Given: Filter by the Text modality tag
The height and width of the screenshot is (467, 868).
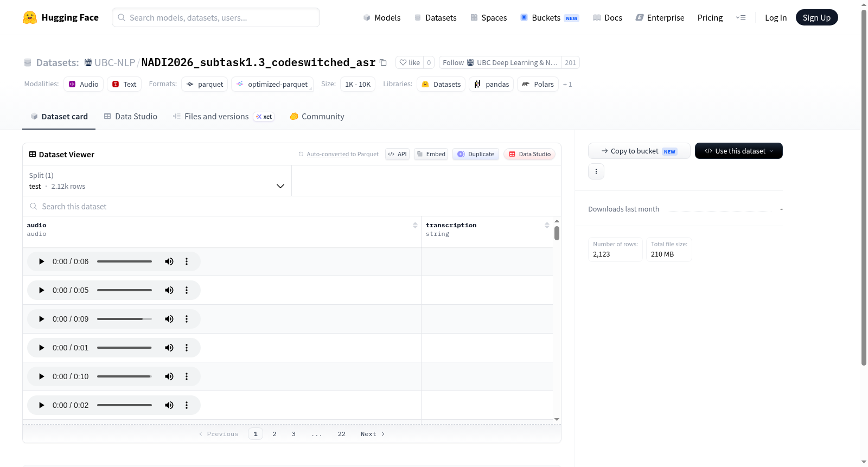Looking at the screenshot, I should coord(124,84).
